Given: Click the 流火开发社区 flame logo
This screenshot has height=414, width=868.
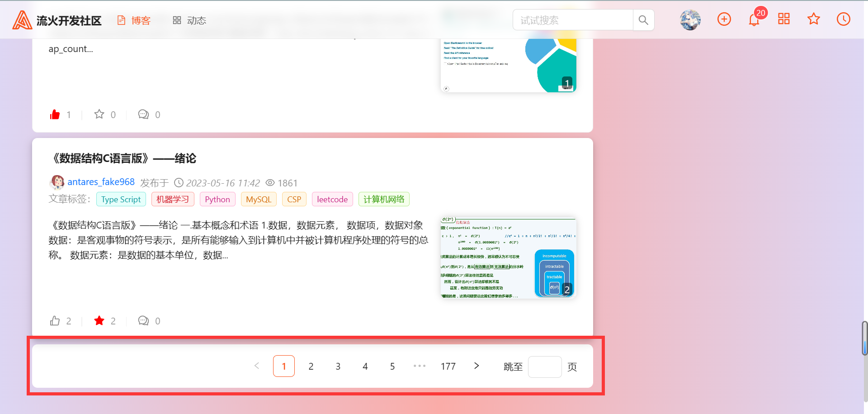Looking at the screenshot, I should coord(22,20).
